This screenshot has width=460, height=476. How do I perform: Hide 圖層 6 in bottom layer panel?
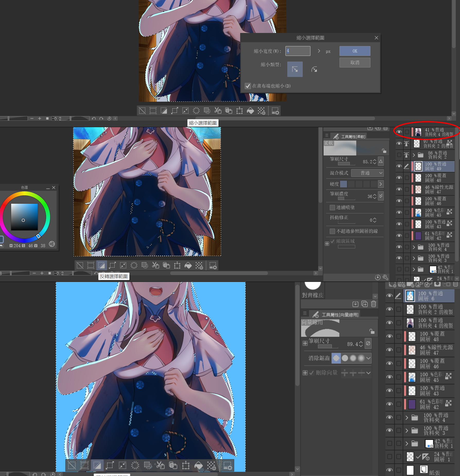(389, 296)
